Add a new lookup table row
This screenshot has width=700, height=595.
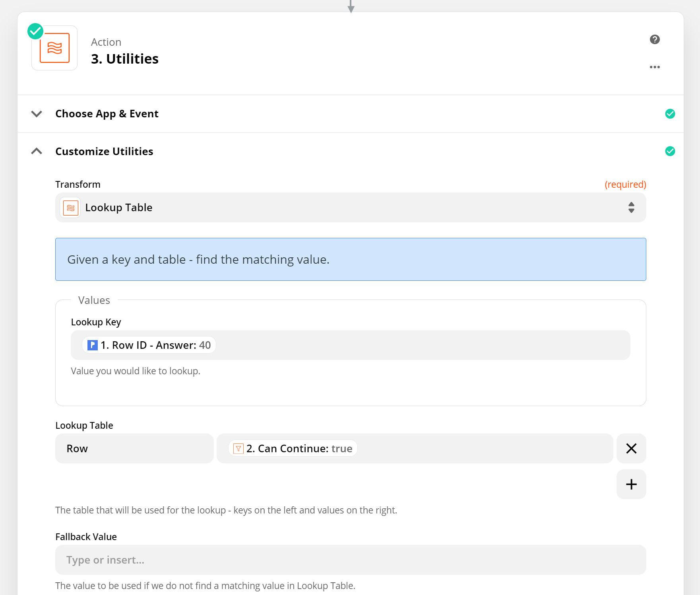(x=631, y=484)
